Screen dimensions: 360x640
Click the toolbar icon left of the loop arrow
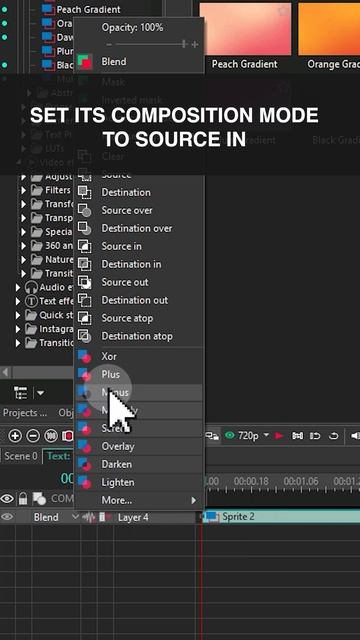315,436
